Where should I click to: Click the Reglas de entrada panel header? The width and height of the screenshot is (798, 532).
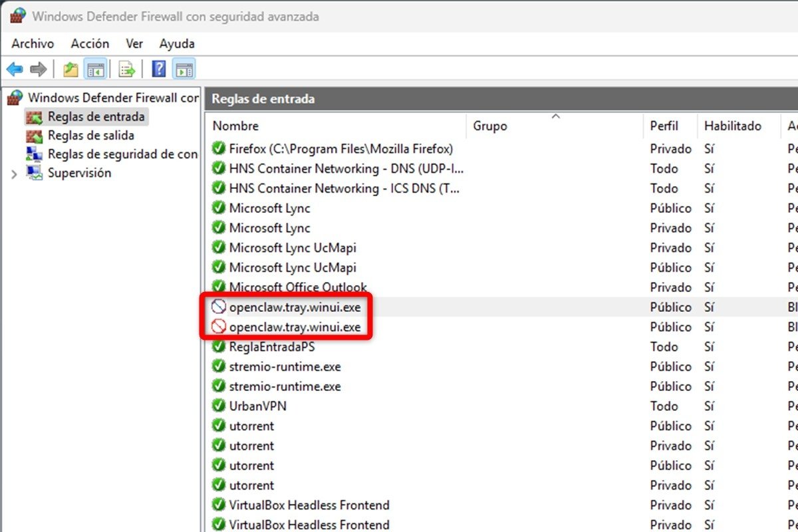pos(501,98)
